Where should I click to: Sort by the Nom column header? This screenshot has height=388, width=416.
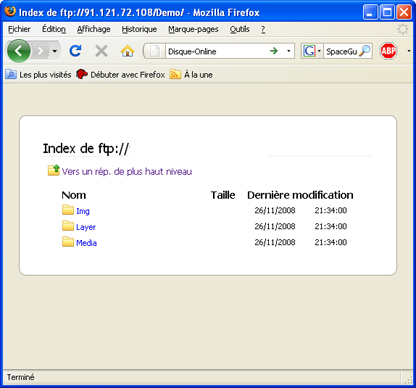click(x=74, y=195)
